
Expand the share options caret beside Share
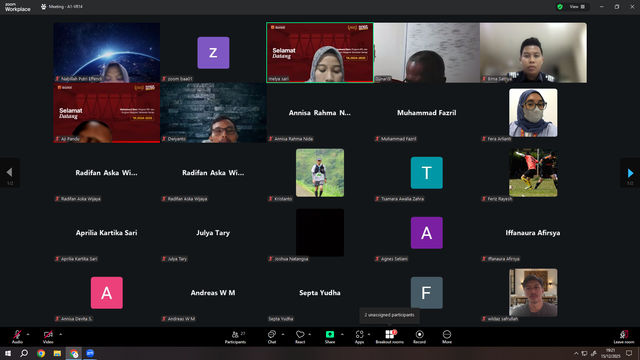coord(342,334)
